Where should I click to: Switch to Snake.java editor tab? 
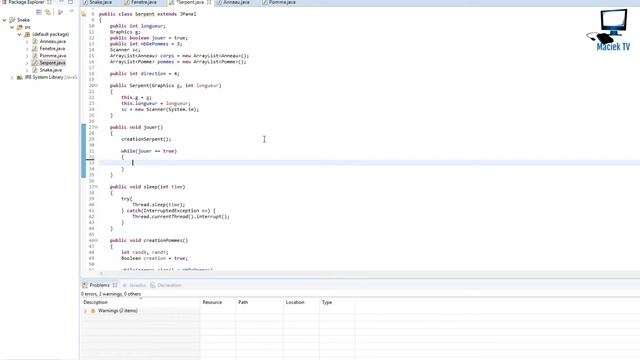click(x=100, y=2)
